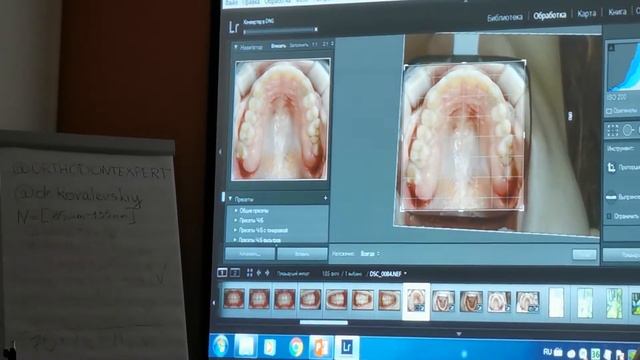Image resolution: width=640 pixels, height=360 pixels.
Task: Select the spot removal tool icon
Action: click(628, 130)
